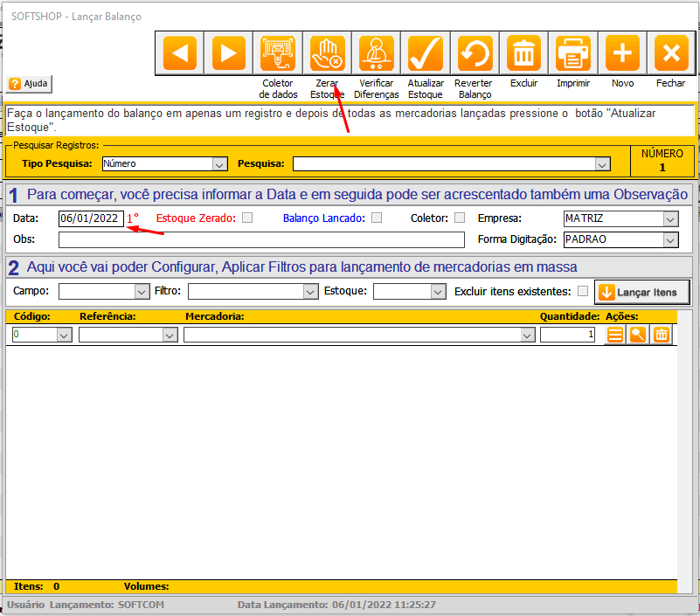Viewport: 700px width, 616px height.
Task: Open the Forma Digitação dropdown
Action: pyautogui.click(x=670, y=239)
